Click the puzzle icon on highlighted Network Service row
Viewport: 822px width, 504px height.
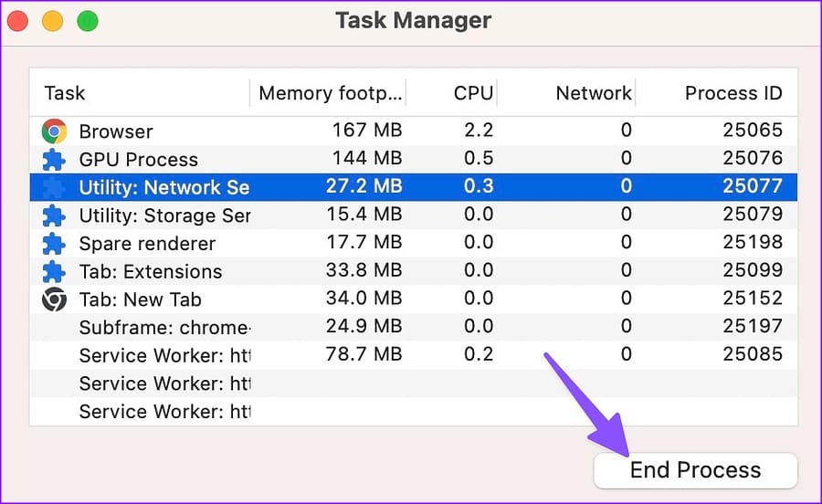pyautogui.click(x=54, y=187)
